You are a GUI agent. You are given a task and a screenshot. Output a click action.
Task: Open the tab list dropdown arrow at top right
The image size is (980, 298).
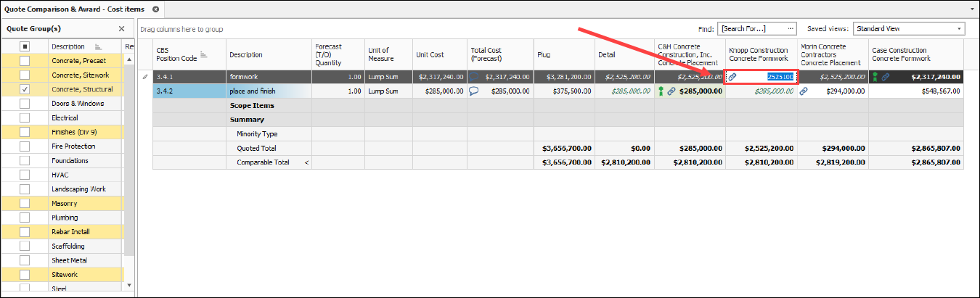pos(971,9)
